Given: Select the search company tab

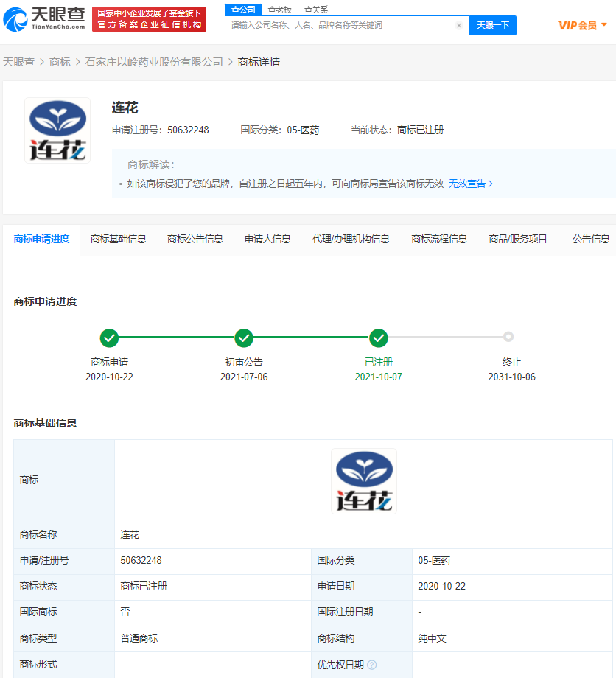Looking at the screenshot, I should coord(243,10).
